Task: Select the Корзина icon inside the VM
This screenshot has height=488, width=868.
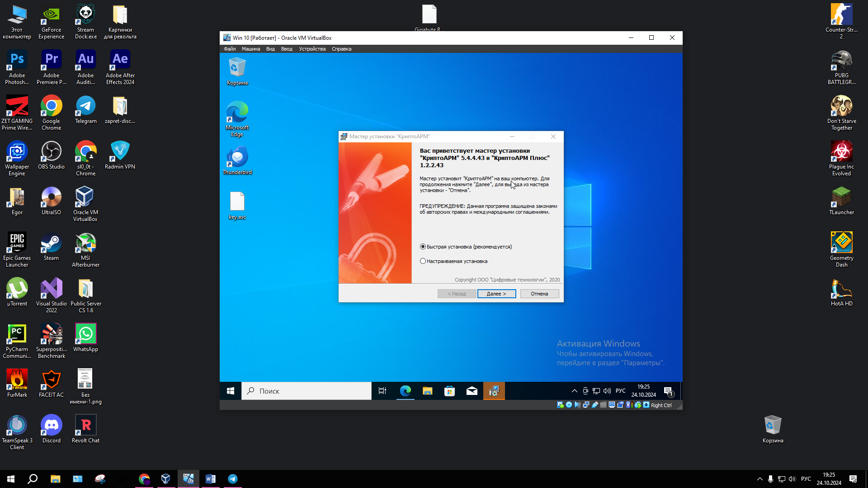Action: (237, 71)
